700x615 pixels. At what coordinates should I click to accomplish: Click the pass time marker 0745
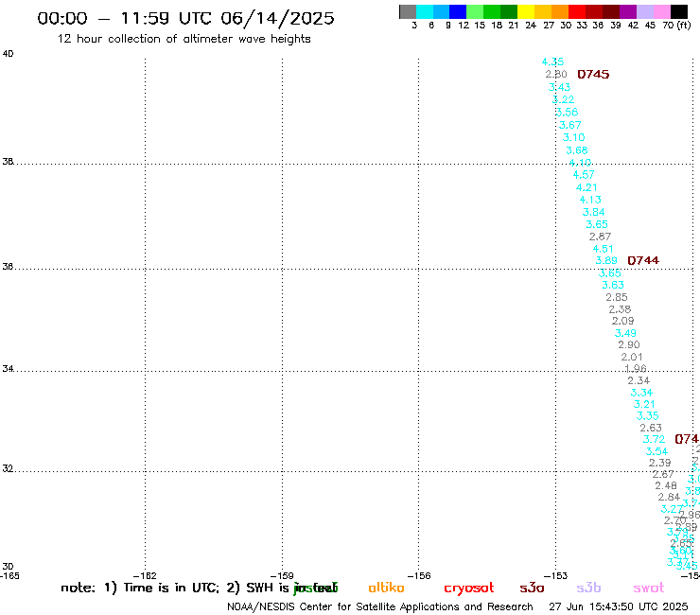(593, 74)
